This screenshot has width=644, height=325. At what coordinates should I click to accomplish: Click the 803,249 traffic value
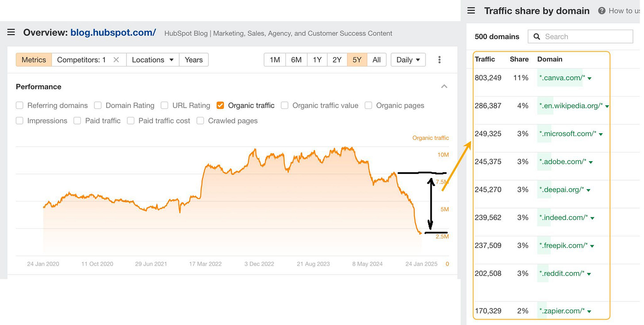[x=488, y=78]
